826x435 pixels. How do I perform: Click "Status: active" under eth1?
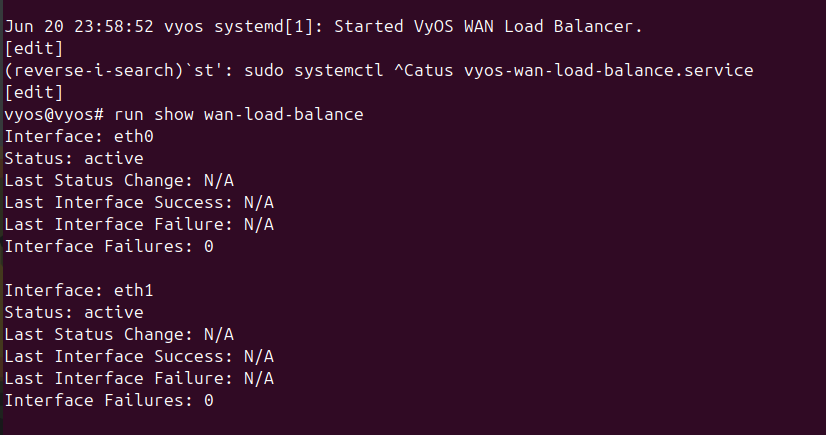(74, 312)
